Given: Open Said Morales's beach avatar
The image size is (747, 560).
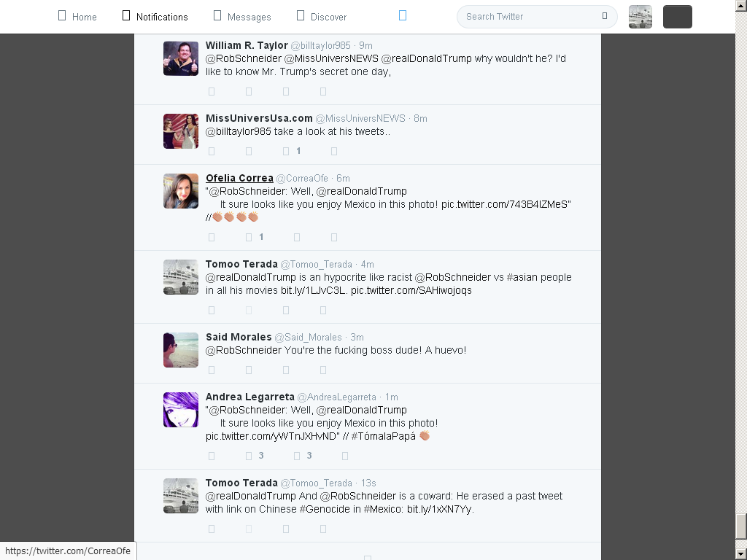Looking at the screenshot, I should tap(181, 350).
